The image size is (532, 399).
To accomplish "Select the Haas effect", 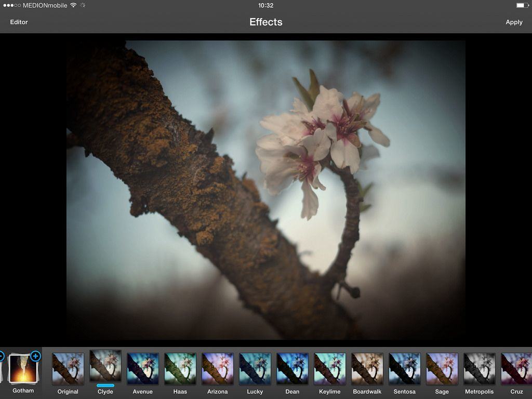I will [x=180, y=369].
